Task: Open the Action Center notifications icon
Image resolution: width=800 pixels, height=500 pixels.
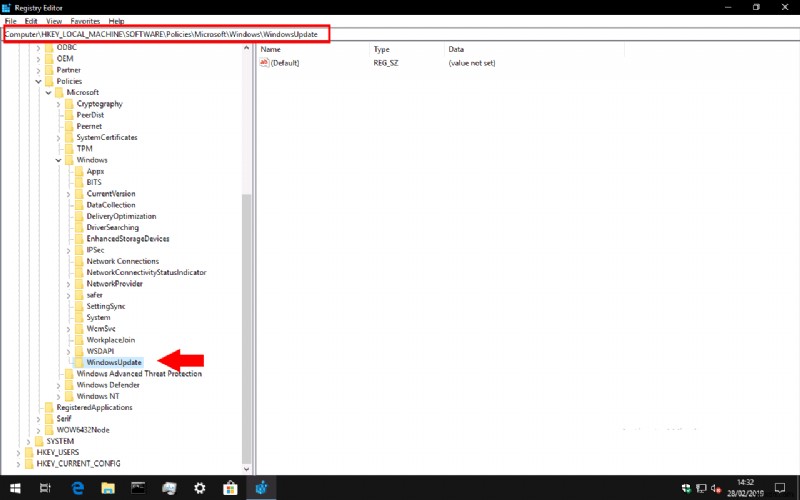Action: (780, 488)
